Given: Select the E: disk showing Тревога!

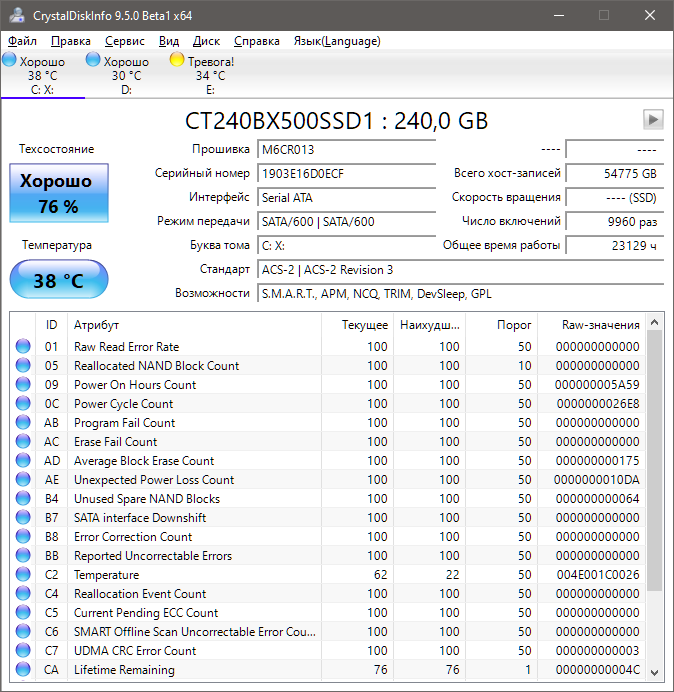Looking at the screenshot, I should click(210, 75).
